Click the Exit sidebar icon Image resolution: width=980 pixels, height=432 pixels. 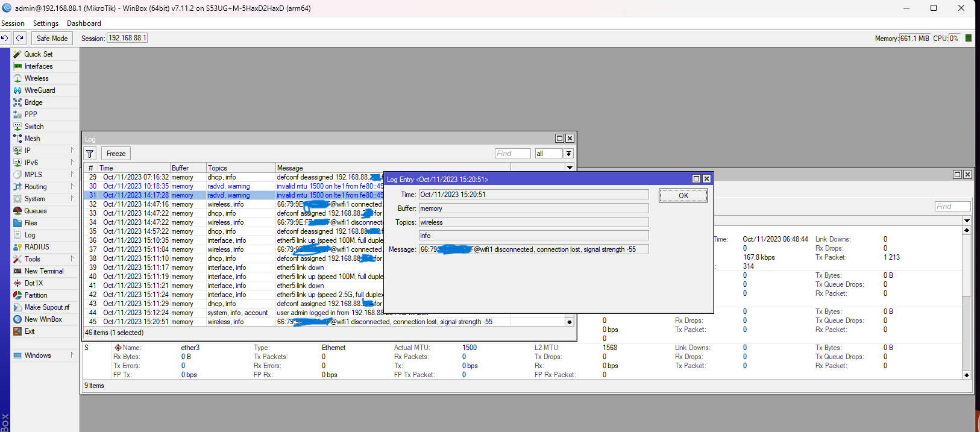(17, 331)
